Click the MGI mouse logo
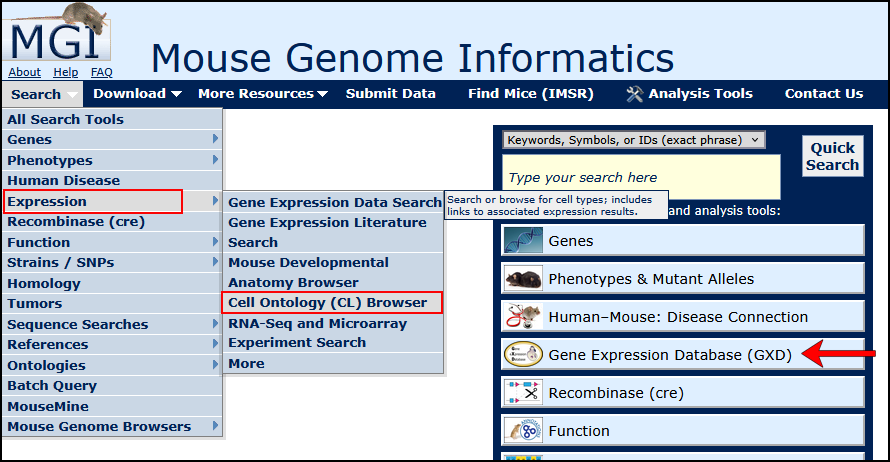 pos(57,35)
